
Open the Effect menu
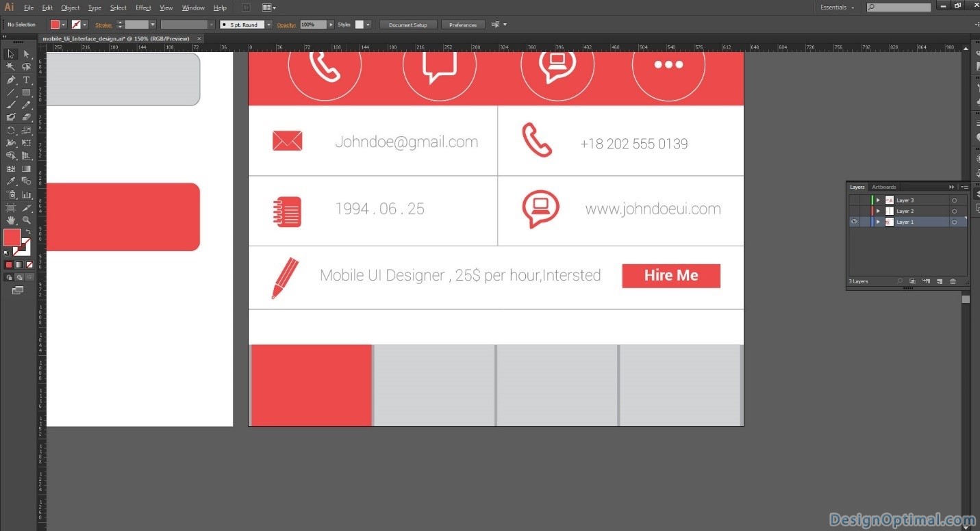(x=143, y=8)
